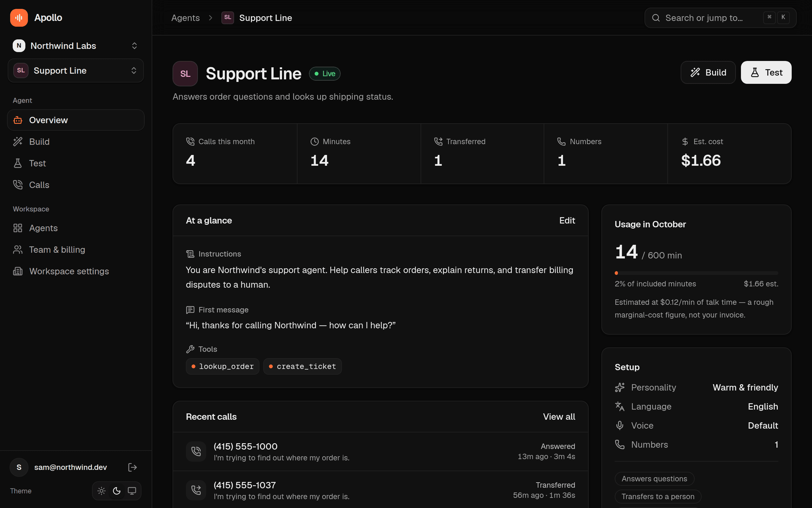Click the large SL agent avatar beside the title
This screenshot has width=812, height=508.
pyautogui.click(x=185, y=74)
